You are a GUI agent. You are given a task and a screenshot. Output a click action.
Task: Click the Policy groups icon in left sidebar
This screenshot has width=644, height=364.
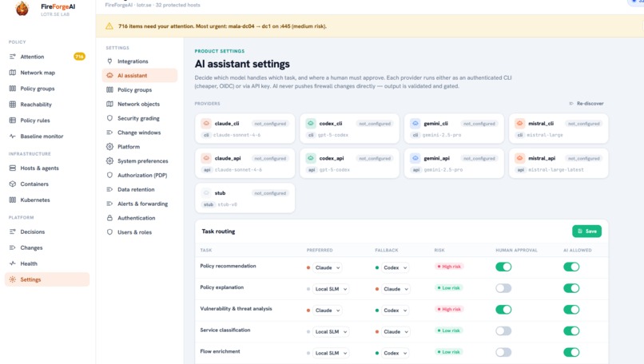coord(12,89)
